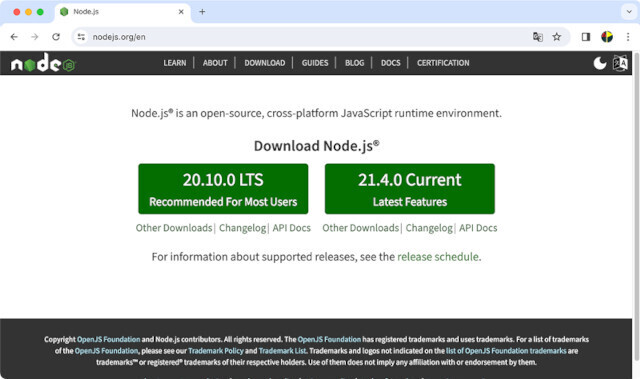Open the BLOG menu item
This screenshot has width=640, height=379.
354,63
